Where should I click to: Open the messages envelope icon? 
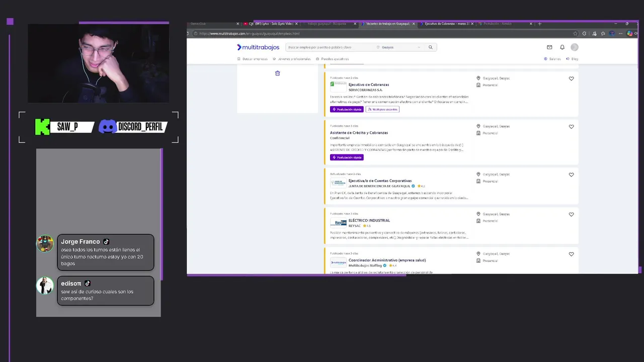coord(549,47)
